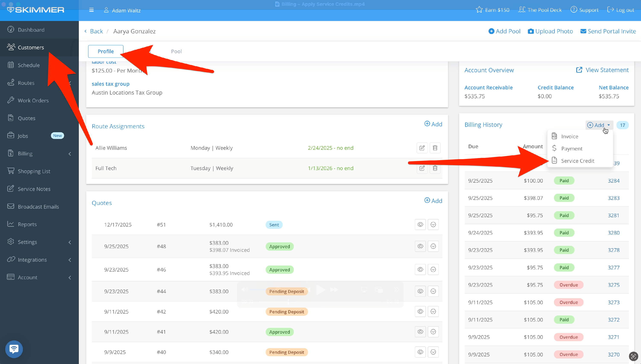
Task: Open Shopping List in sidebar
Action: [34, 171]
